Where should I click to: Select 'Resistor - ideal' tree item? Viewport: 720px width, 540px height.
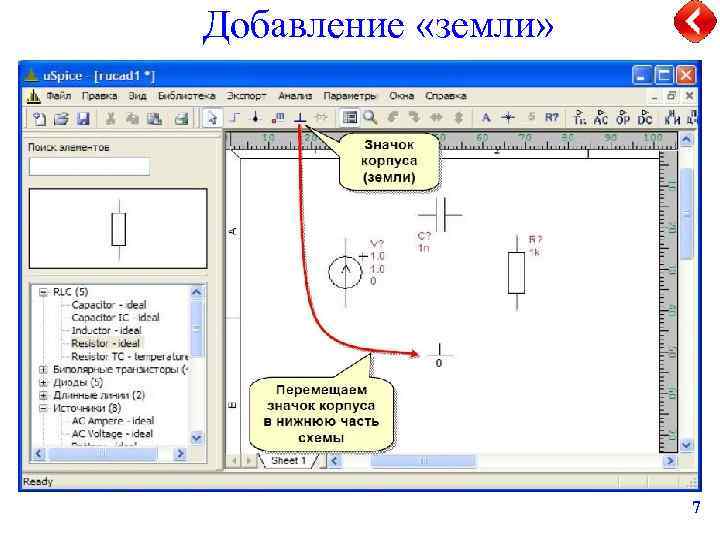106,343
